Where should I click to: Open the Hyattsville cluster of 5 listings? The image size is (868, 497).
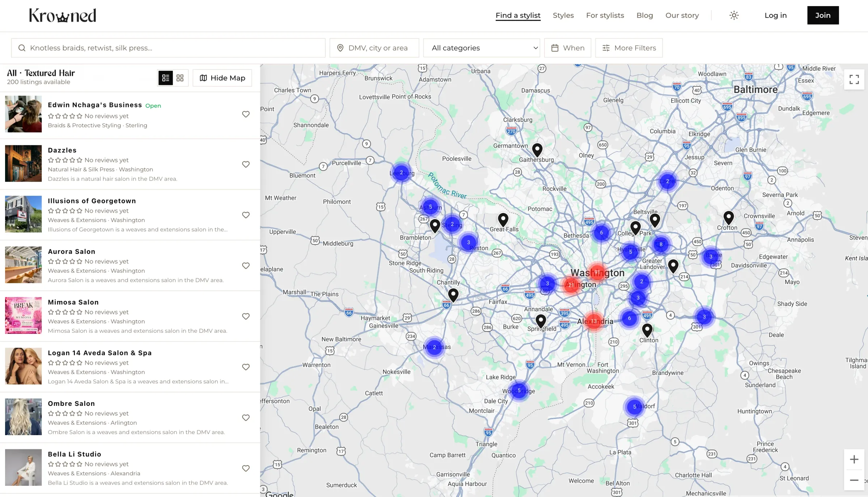(630, 252)
